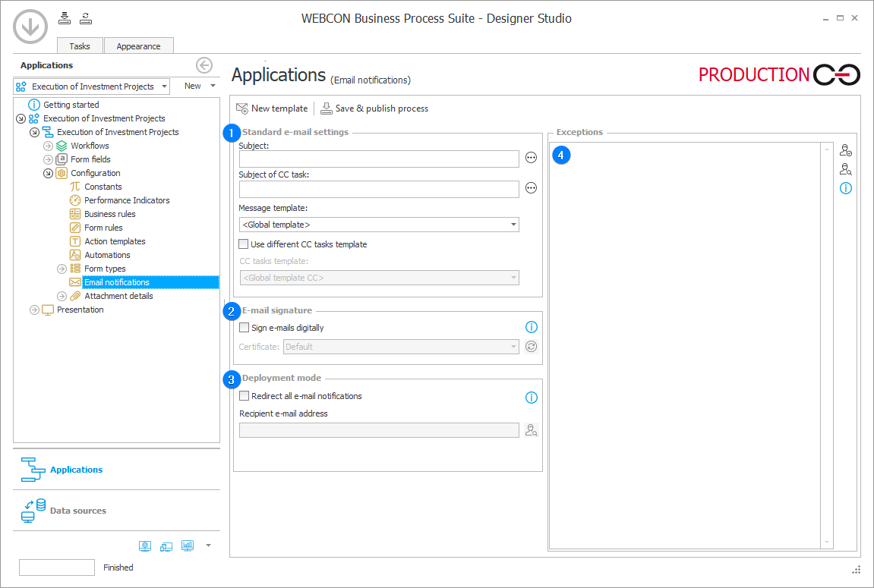Select Performance Indicators tree node
Viewport: 874px width, 588px height.
[x=127, y=200]
